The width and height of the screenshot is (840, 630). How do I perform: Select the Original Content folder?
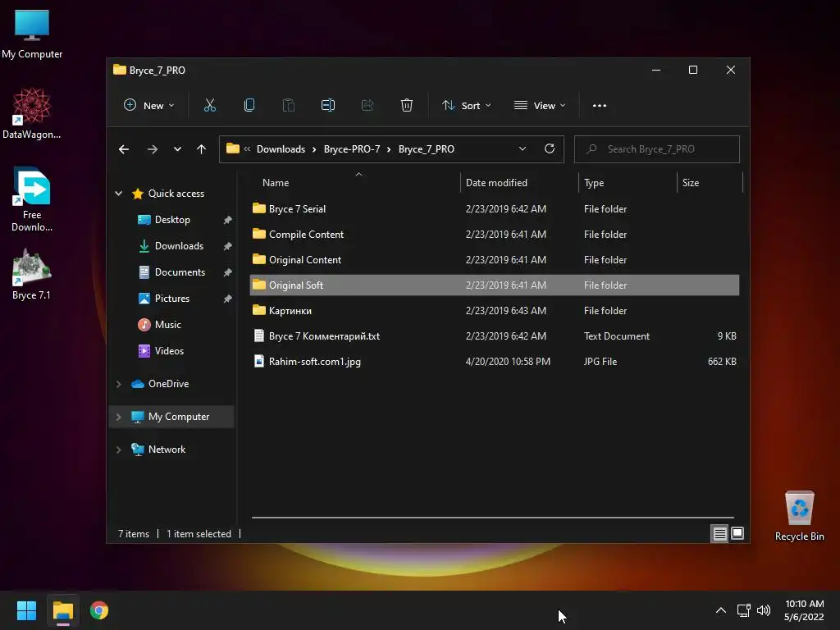pos(495,260)
